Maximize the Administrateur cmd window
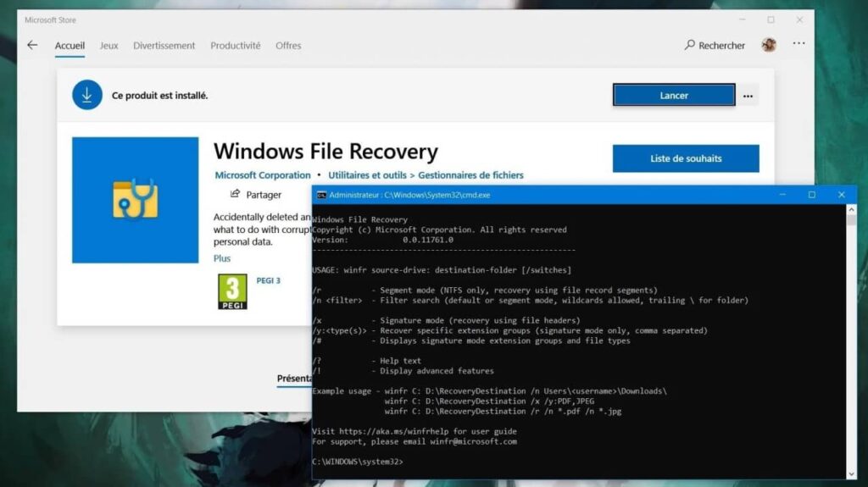 pyautogui.click(x=811, y=195)
